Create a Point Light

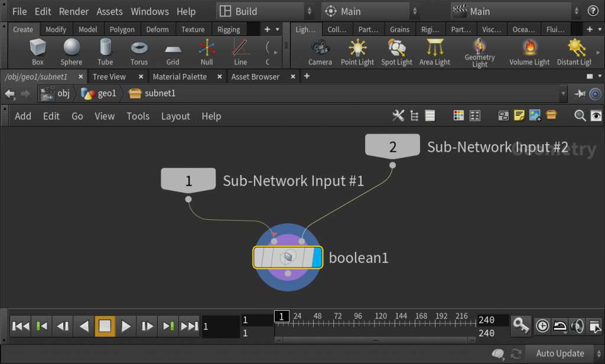pos(357,52)
